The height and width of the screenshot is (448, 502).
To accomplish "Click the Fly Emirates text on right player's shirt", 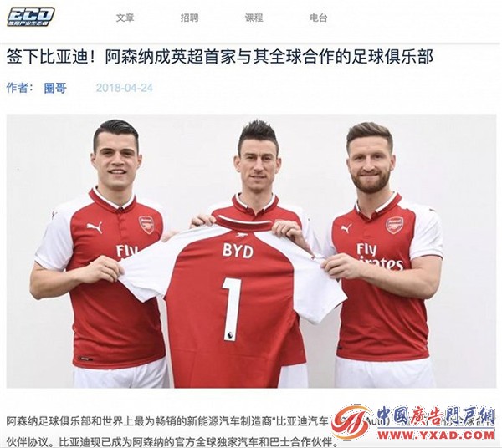I will 380,257.
